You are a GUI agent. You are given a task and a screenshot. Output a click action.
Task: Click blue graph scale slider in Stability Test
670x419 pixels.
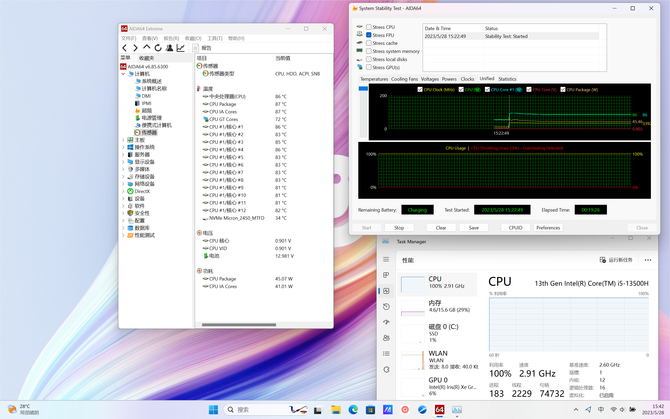[x=363, y=88]
